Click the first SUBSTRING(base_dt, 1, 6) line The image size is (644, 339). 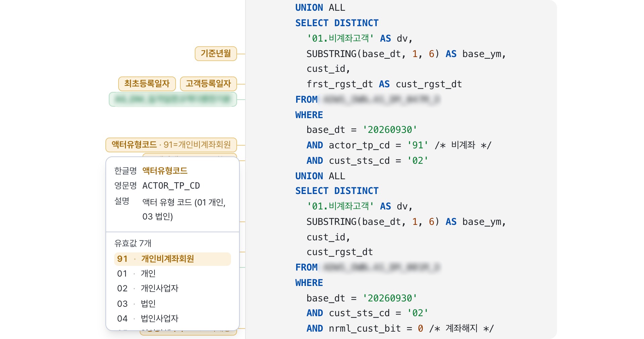tap(406, 54)
